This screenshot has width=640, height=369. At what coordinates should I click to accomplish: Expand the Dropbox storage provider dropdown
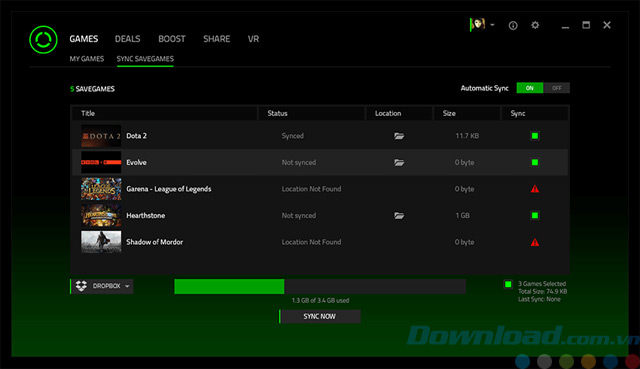click(102, 286)
